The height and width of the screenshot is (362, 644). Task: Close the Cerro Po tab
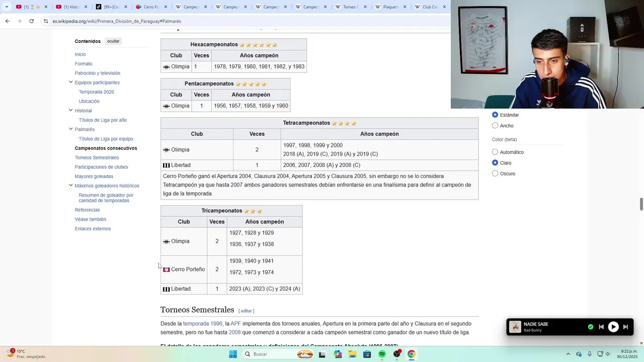(166, 7)
